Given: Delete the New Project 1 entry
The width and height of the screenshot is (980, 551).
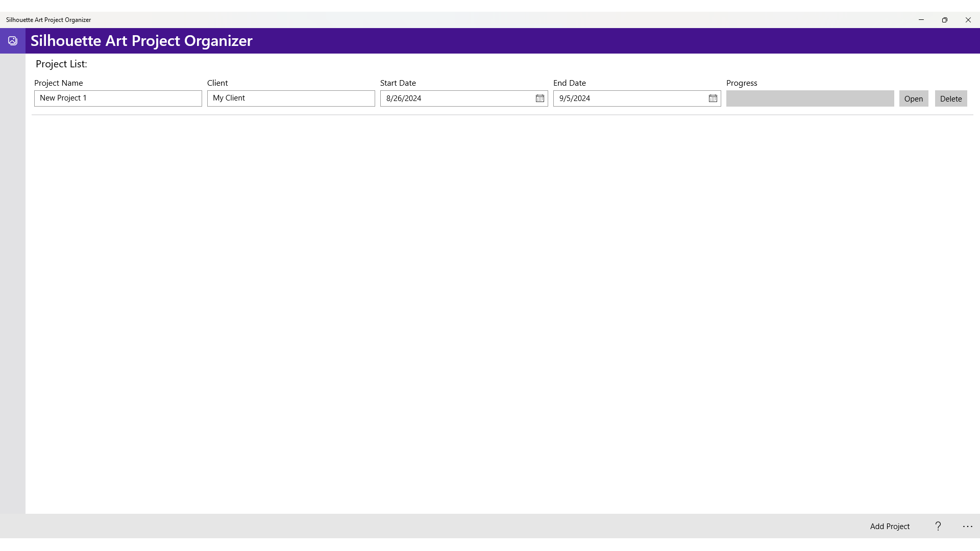Looking at the screenshot, I should click(x=950, y=98).
